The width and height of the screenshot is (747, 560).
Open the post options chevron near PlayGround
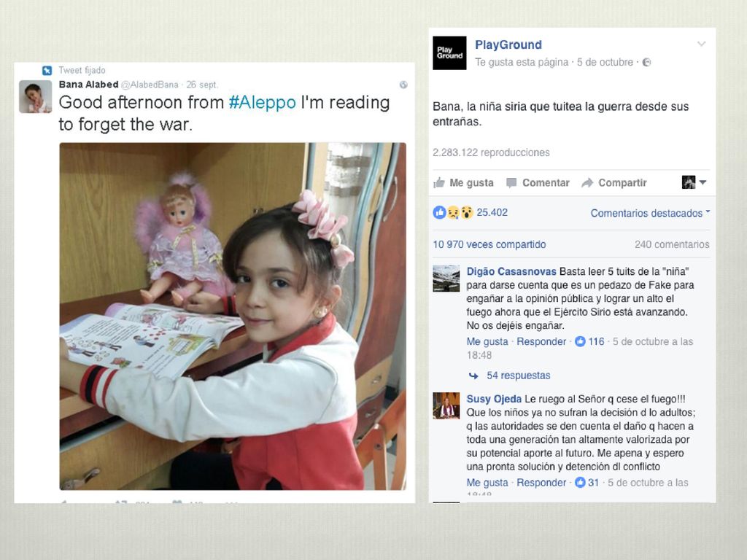[701, 44]
